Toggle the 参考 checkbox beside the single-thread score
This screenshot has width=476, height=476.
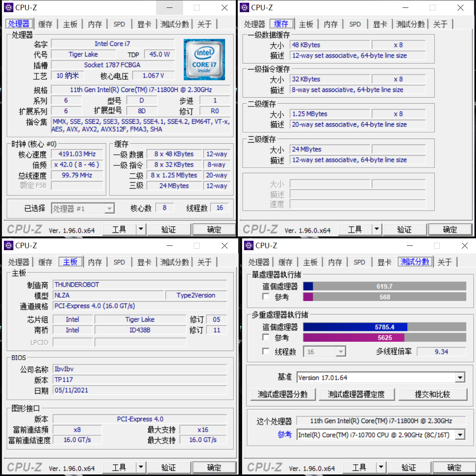click(x=266, y=297)
